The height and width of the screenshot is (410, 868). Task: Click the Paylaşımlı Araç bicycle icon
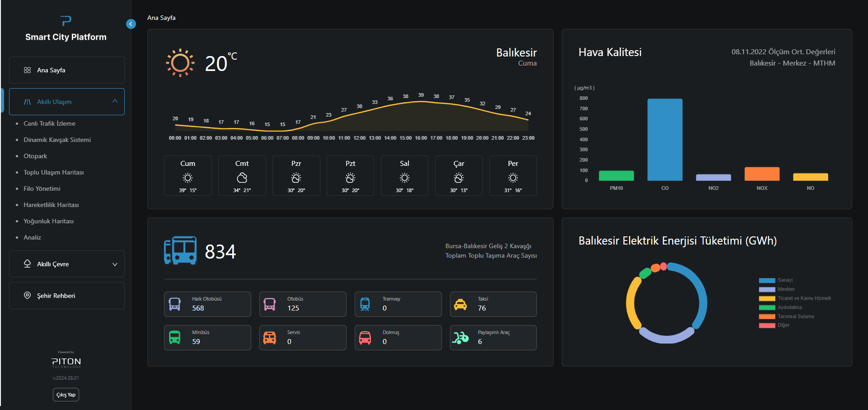coord(460,338)
